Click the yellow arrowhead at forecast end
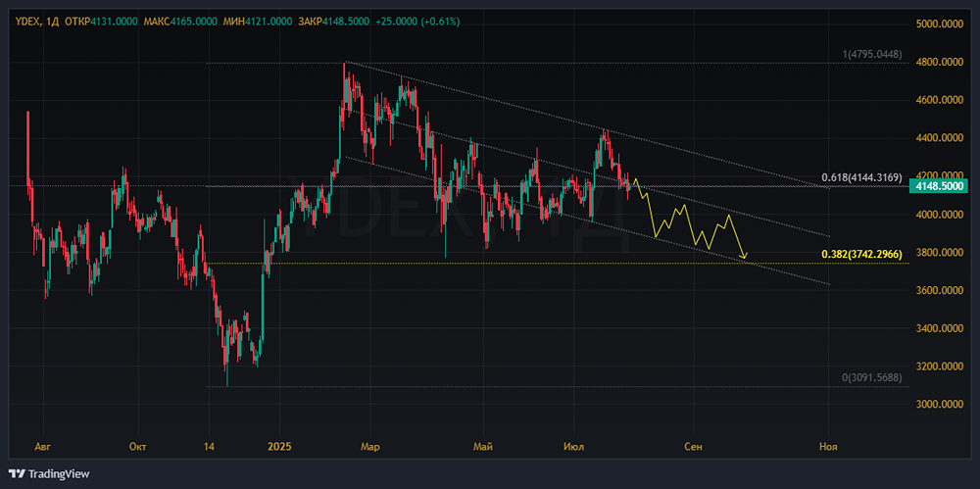The width and height of the screenshot is (980, 489). pos(744,255)
